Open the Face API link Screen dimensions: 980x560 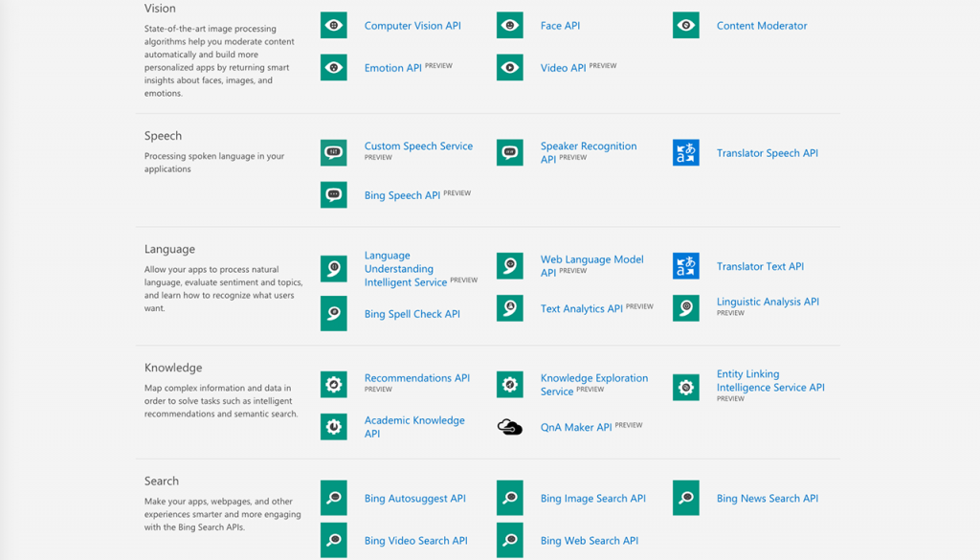coord(560,26)
